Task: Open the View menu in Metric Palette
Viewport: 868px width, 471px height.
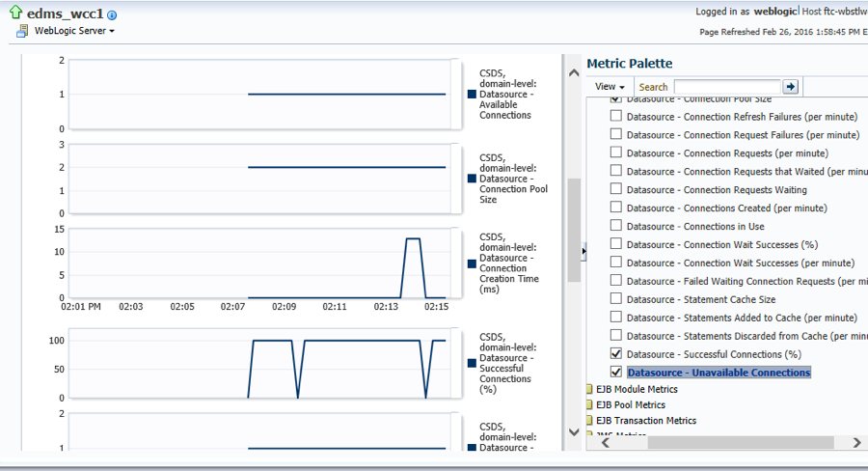Action: pos(610,87)
